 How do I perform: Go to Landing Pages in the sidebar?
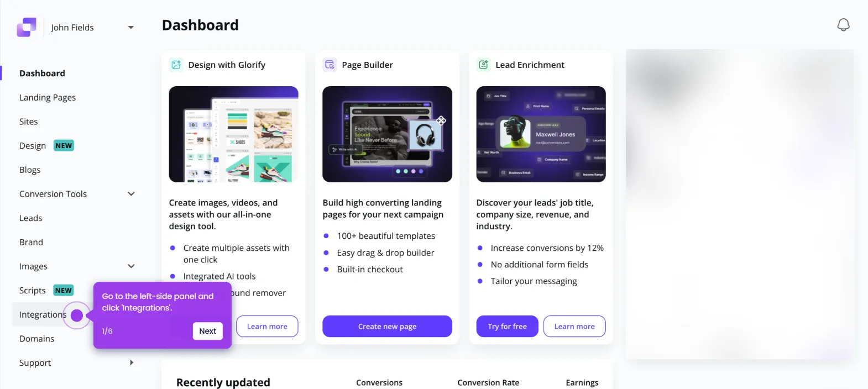[x=48, y=97]
